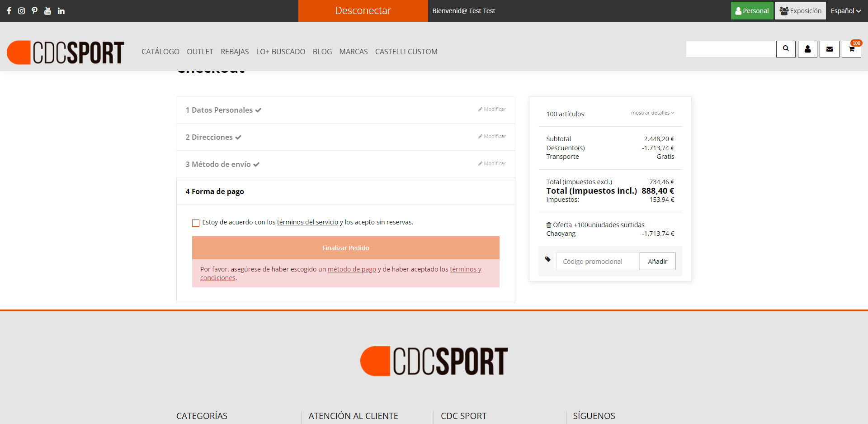The width and height of the screenshot is (868, 424).
Task: Click the Impuestos value 153,94 €
Action: coord(662,200)
